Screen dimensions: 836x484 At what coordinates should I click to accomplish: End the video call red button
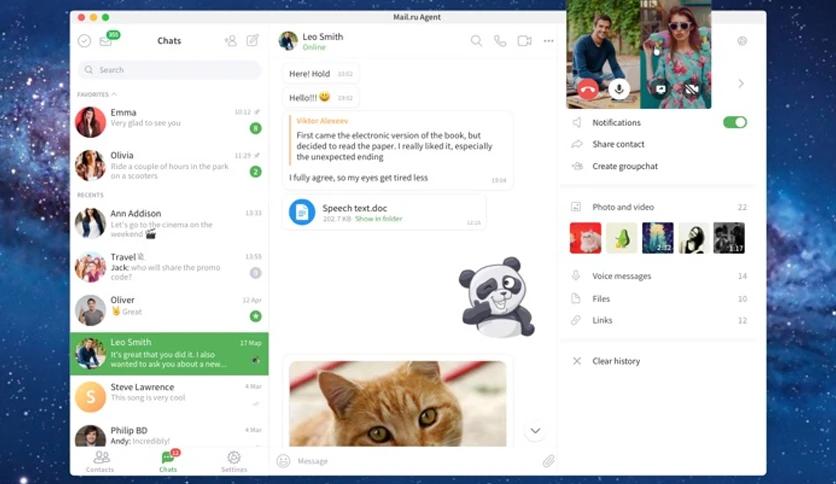[x=588, y=88]
